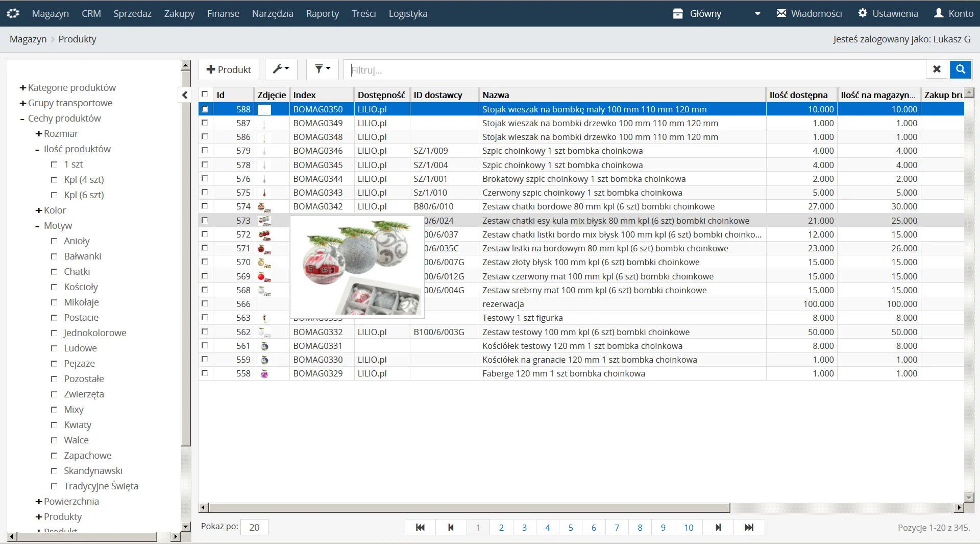Expand the Powierzchnia tree node
This screenshot has height=544, width=980.
[39, 502]
